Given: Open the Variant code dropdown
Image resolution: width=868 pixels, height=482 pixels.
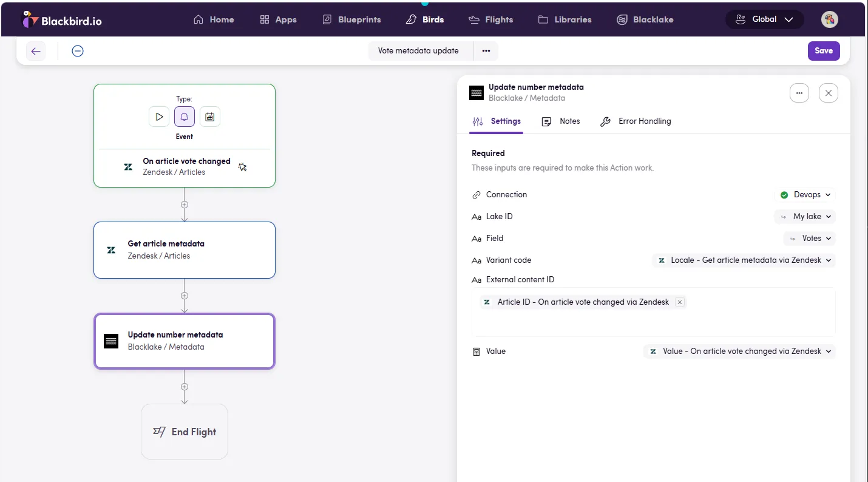Looking at the screenshot, I should (x=744, y=260).
